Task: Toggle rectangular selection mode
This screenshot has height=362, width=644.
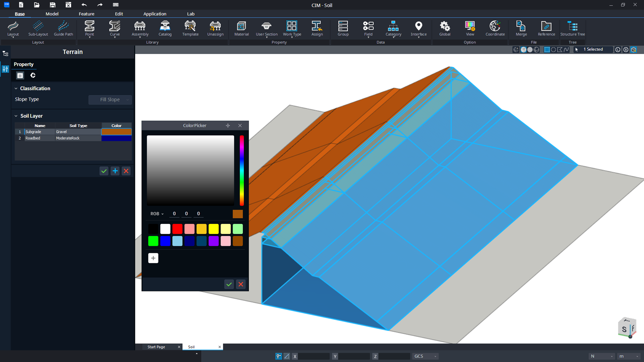Action: coord(547,50)
